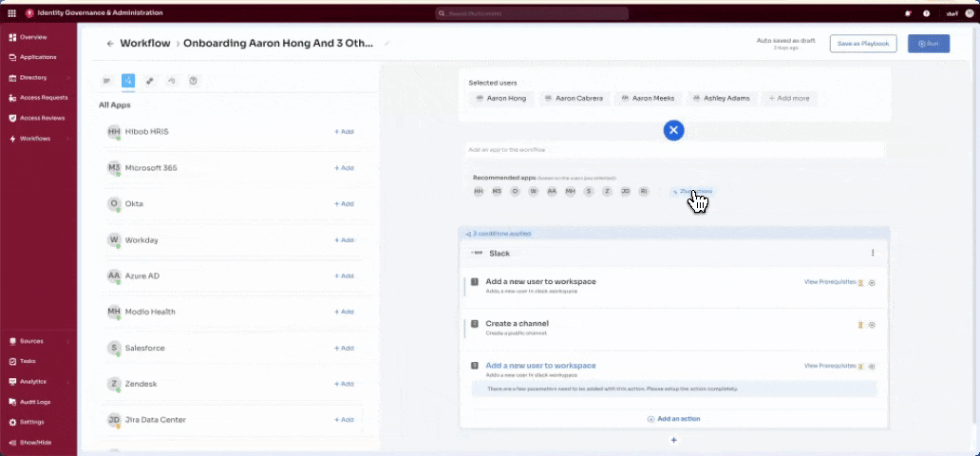Click recommended app HH chip
Screen dimensions: 980x456
pos(478,191)
